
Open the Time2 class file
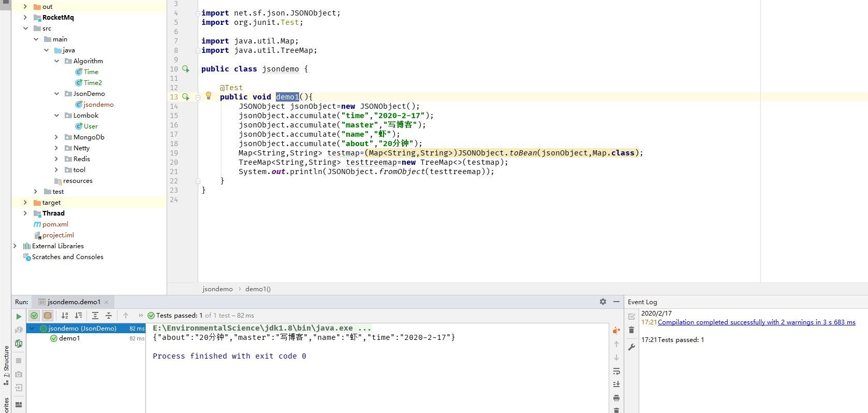pyautogui.click(x=93, y=83)
